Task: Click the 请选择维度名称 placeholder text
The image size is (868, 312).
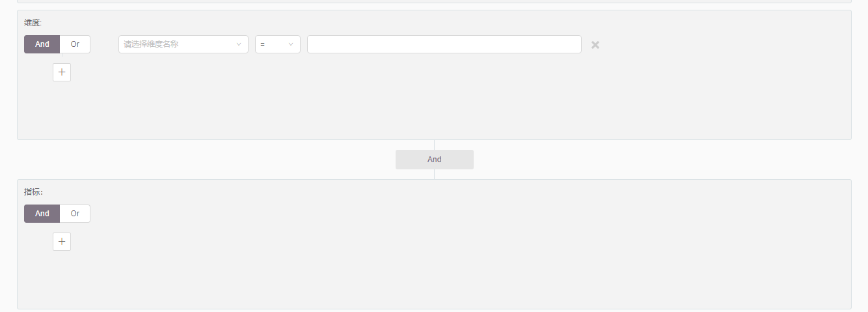Action: [151, 44]
